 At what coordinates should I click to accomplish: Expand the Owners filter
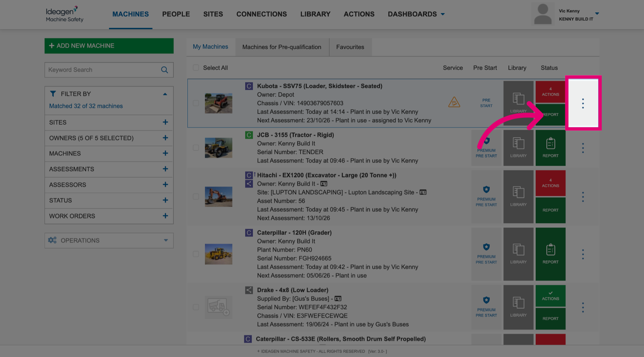[x=165, y=138]
